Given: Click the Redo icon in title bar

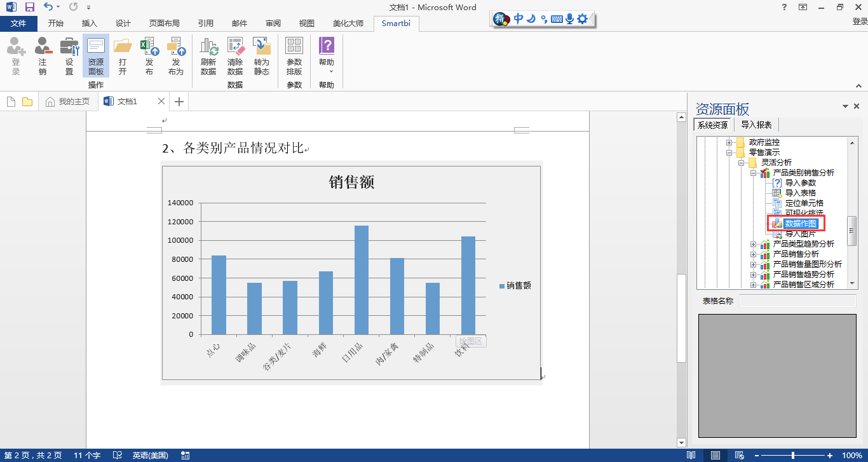Looking at the screenshot, I should tap(73, 8).
